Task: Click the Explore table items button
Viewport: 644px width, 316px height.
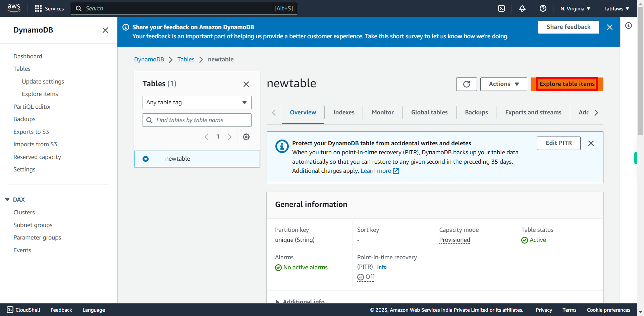Action: [x=567, y=84]
